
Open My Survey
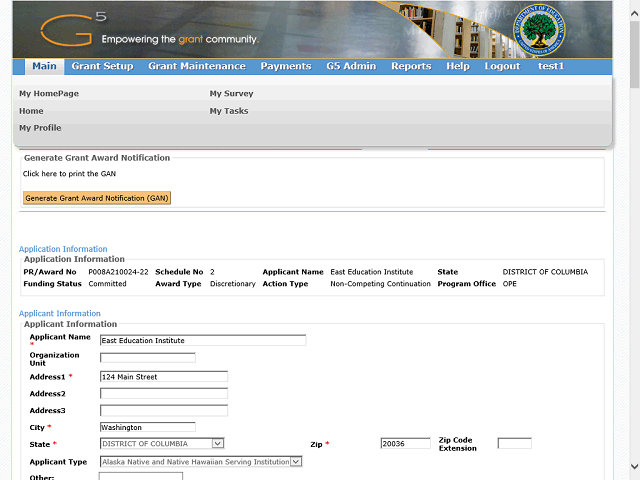pyautogui.click(x=231, y=93)
